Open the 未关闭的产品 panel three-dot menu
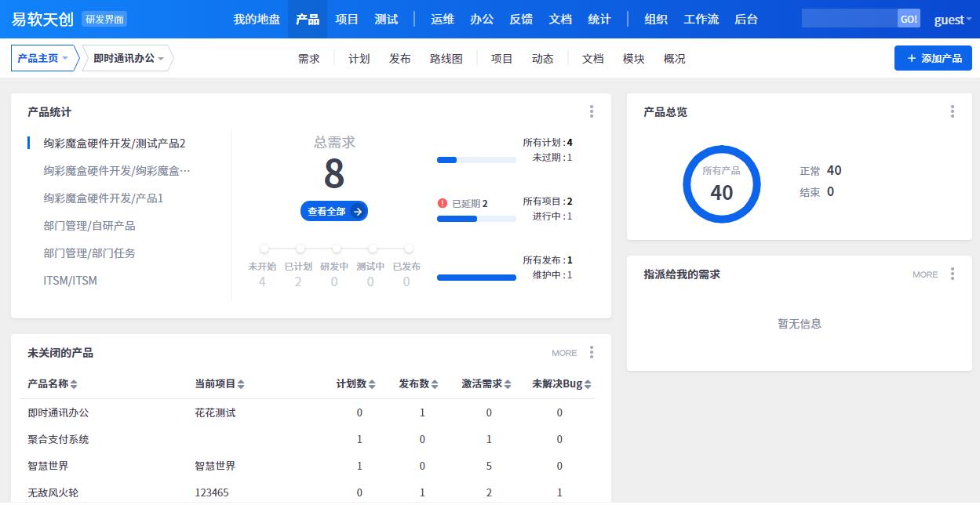Image resolution: width=980 pixels, height=505 pixels. (592, 353)
